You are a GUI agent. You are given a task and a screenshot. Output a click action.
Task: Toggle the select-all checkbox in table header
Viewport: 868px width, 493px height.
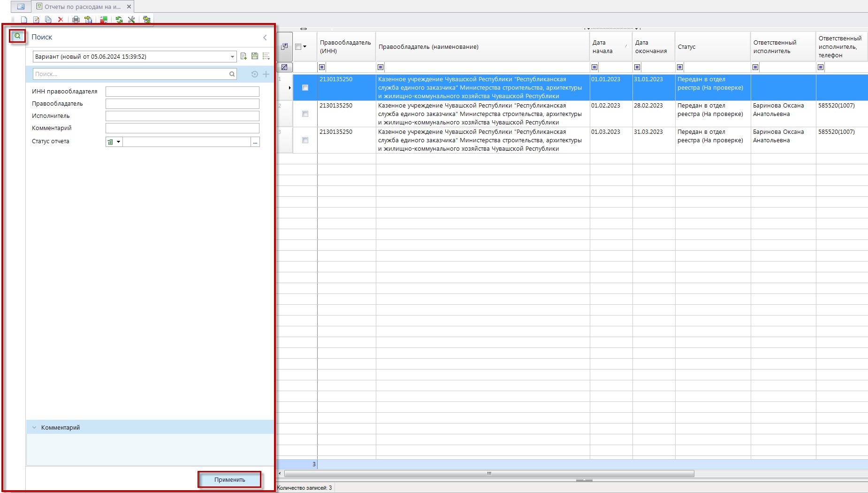click(298, 46)
